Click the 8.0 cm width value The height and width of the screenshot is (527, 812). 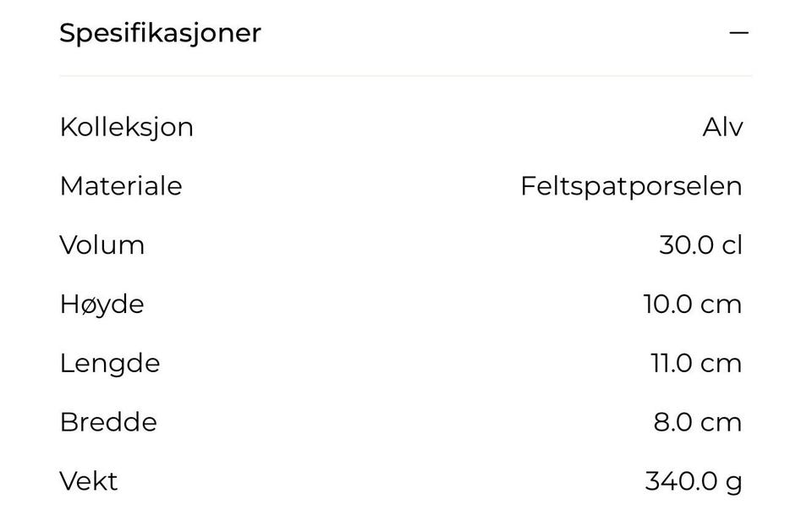point(698,422)
